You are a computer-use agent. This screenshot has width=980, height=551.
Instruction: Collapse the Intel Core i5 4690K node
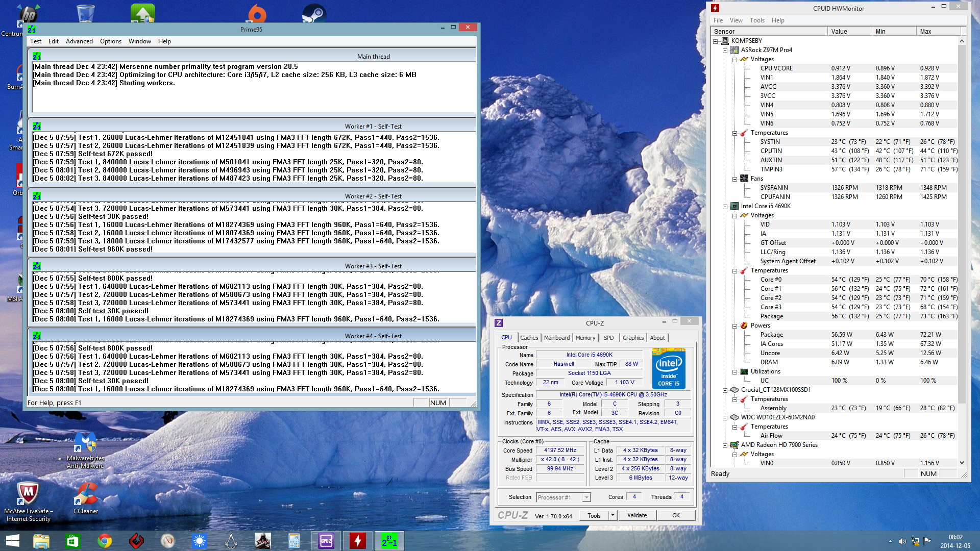725,206
